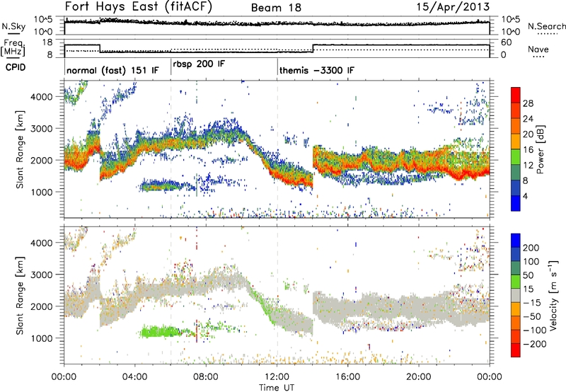Viewport: 566px width, 392px height.
Task: Click the '2000' tick of the velocity panel
Action: pyautogui.click(x=42, y=306)
